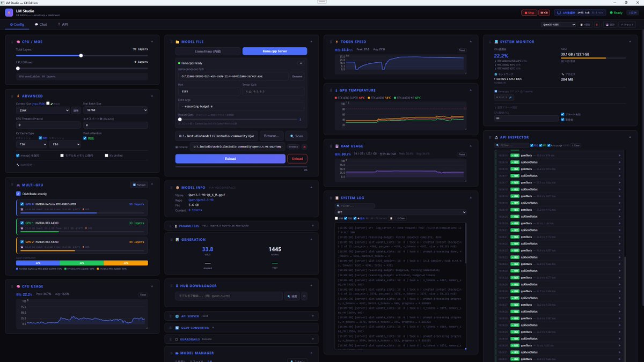Click the System Log clipboard icon
This screenshot has height=362, width=644.
point(337,198)
